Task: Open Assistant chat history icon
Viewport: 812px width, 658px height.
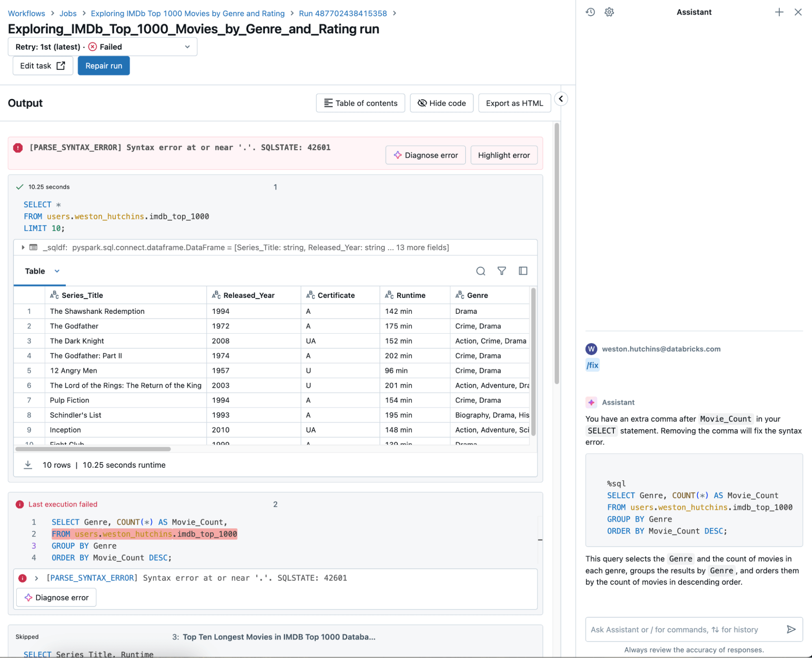Action: click(x=590, y=12)
